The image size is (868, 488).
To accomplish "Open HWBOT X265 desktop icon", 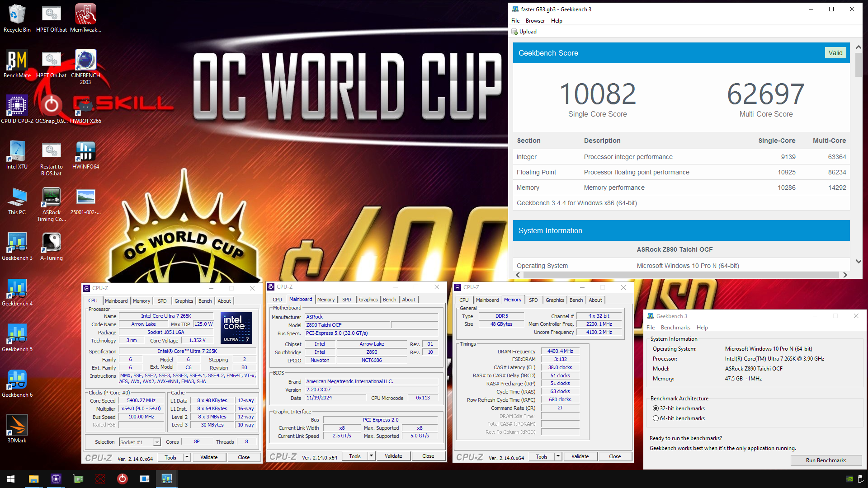I will click(85, 109).
